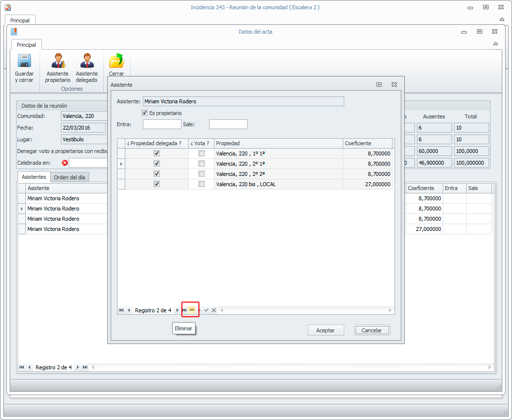
Task: Check Vota for Valencia, 220 bis, LOCAL
Action: 202,184
